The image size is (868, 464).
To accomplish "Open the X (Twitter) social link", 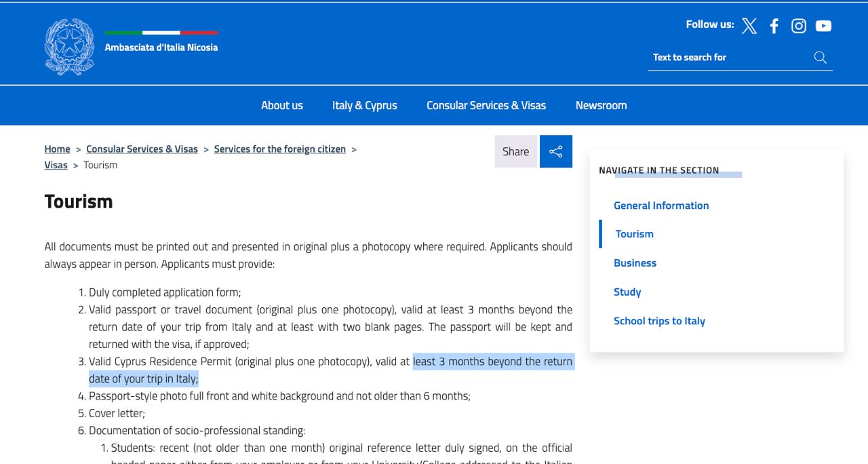I will (x=749, y=26).
